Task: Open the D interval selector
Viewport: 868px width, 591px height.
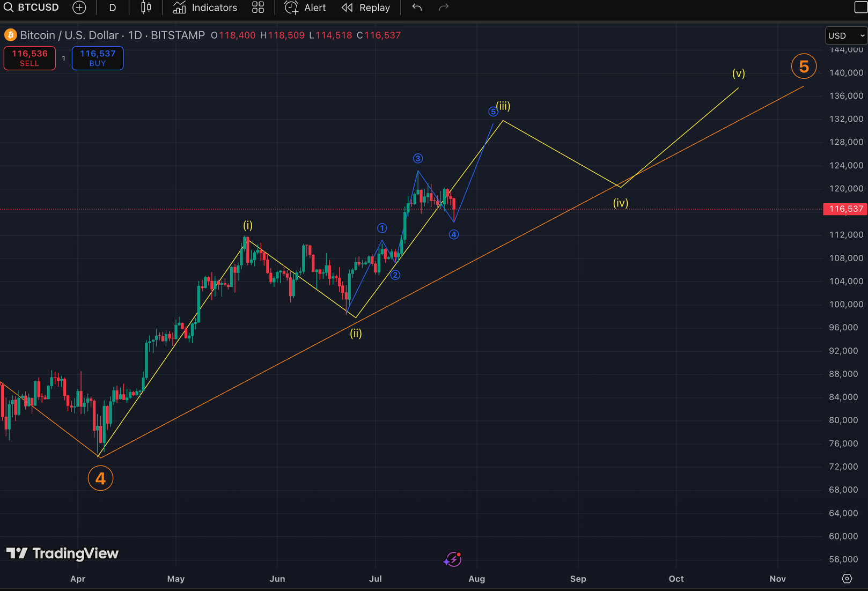Action: 112,8
